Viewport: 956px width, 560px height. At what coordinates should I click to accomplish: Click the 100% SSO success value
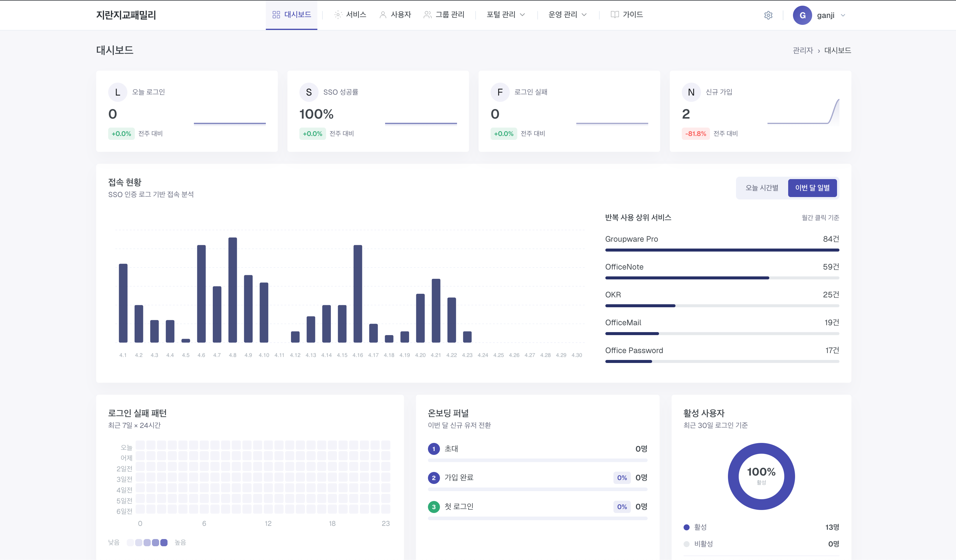316,114
